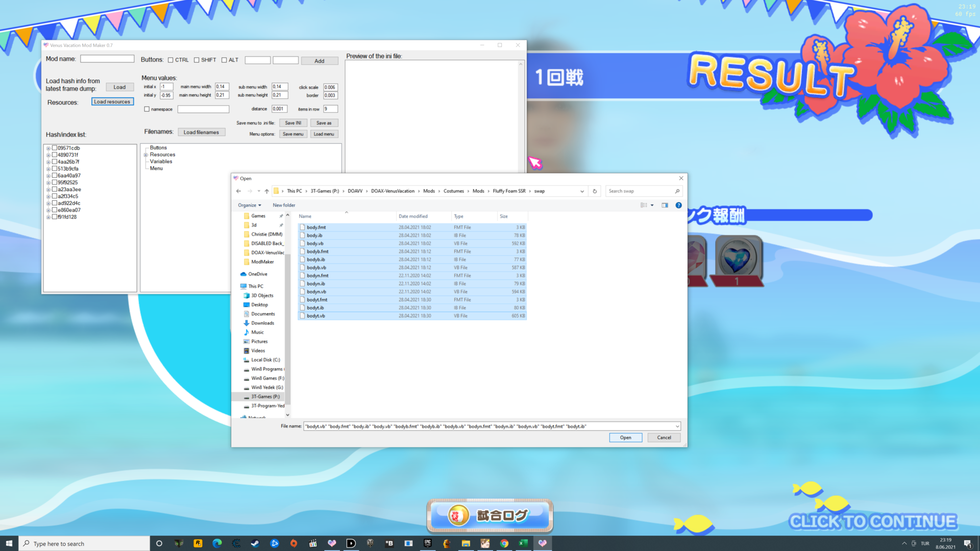Enable the ALT checkbox

(224, 60)
